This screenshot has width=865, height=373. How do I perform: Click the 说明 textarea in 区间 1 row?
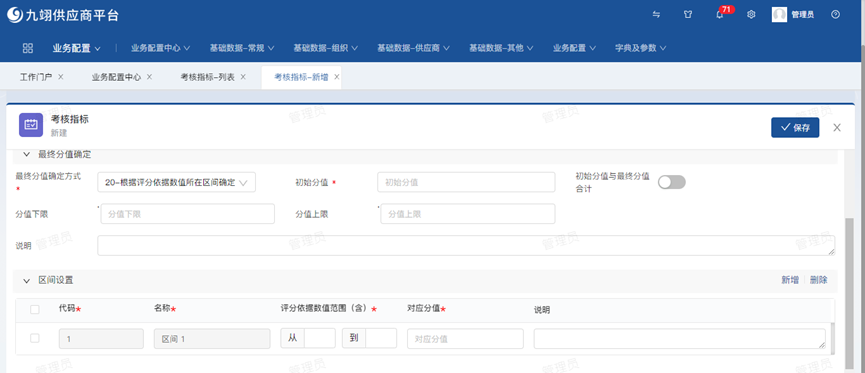[680, 339]
